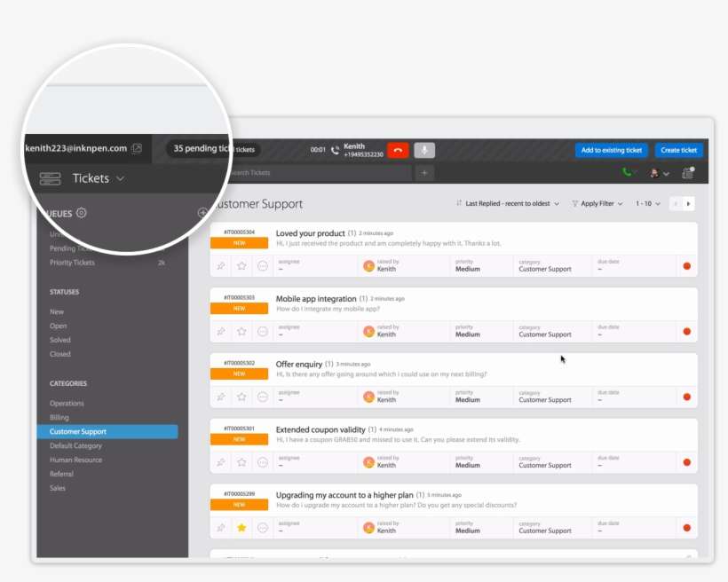Open more options on 'Loved your product' ticket
728x582 pixels.
point(263,266)
